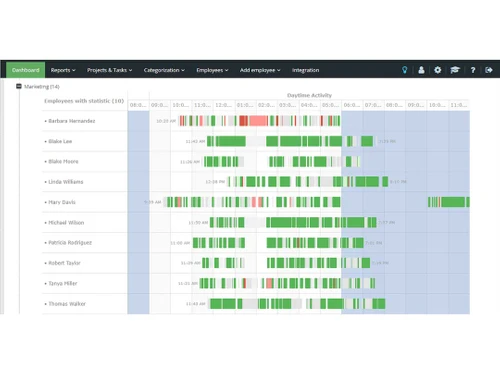Click Thomas Walker's 11:43 AM start time
500x375 pixels.
pos(196,304)
